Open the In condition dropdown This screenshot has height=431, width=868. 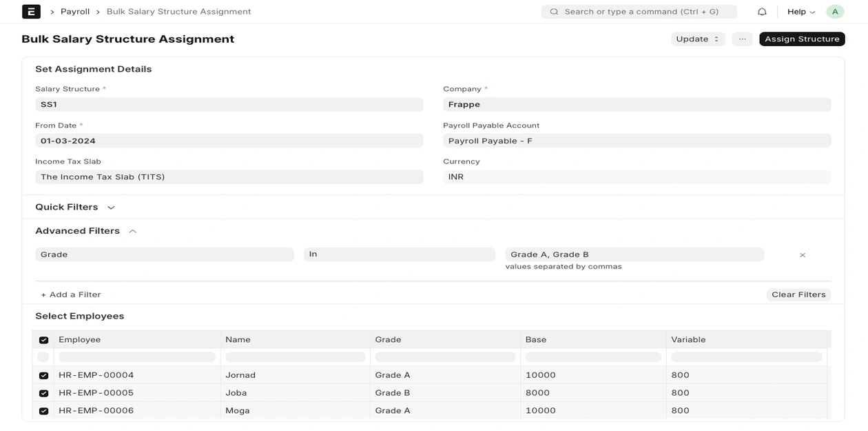pyautogui.click(x=399, y=254)
